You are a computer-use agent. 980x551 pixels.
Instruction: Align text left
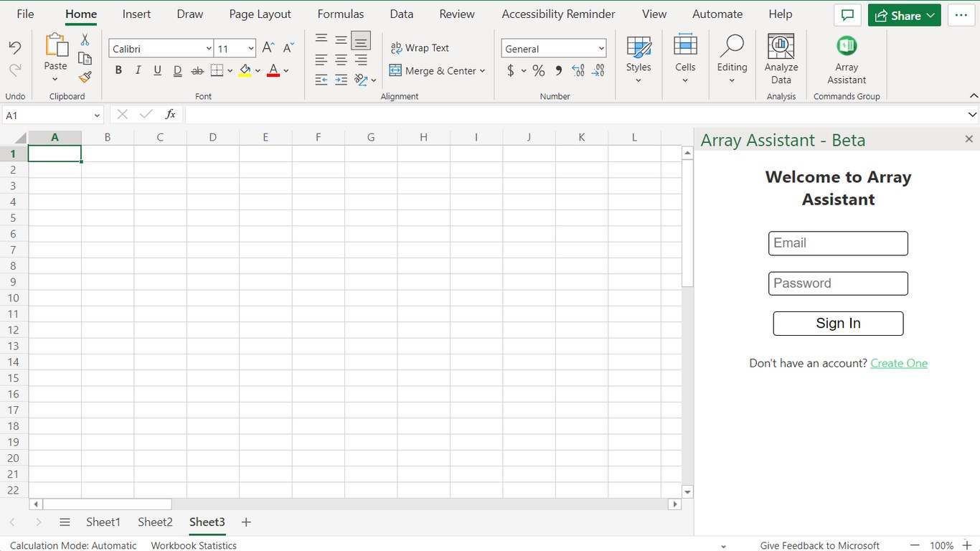click(x=321, y=60)
